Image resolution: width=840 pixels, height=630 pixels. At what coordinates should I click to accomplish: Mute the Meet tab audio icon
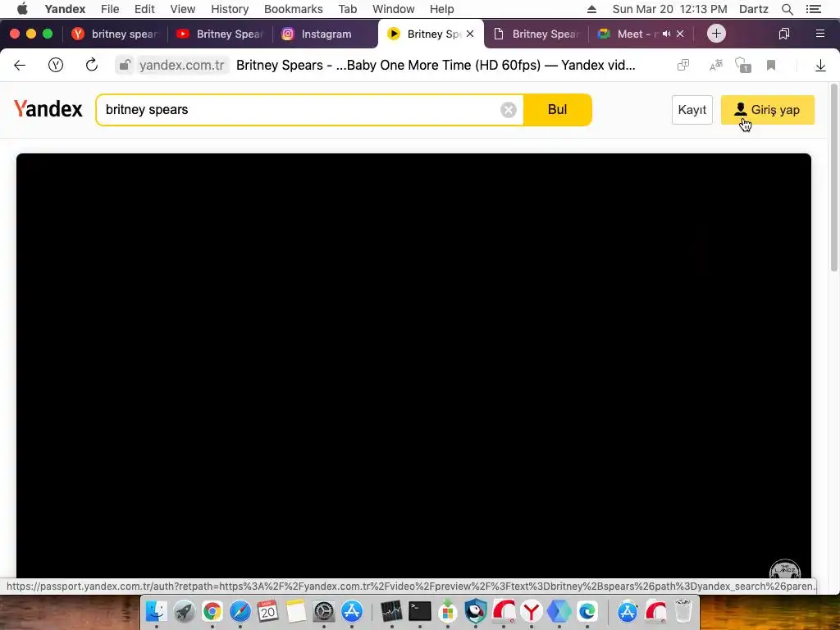pos(666,34)
